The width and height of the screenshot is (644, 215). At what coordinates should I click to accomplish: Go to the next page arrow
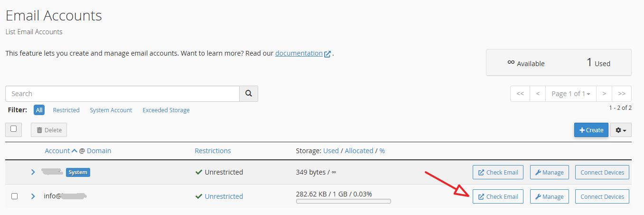(x=604, y=94)
